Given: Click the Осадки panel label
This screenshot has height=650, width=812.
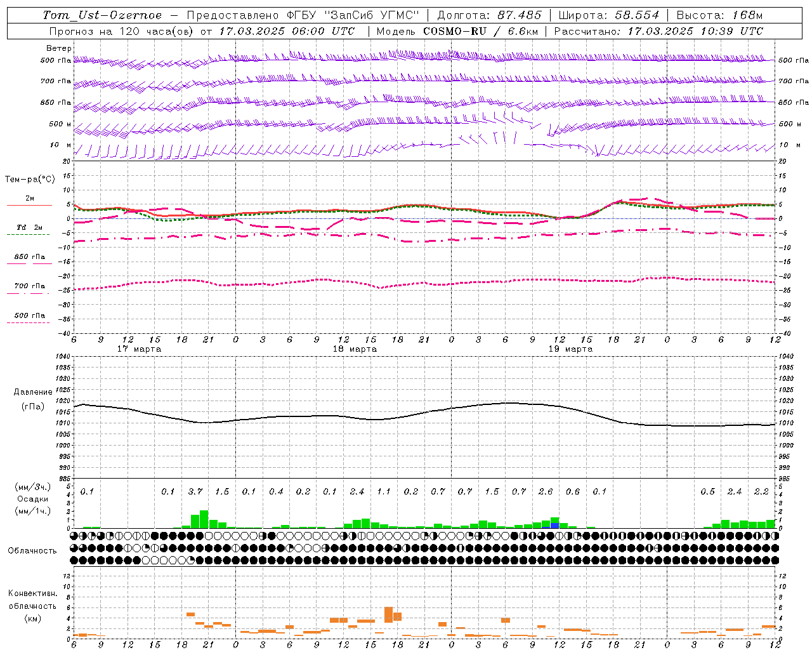Looking at the screenshot, I should coord(32,499).
